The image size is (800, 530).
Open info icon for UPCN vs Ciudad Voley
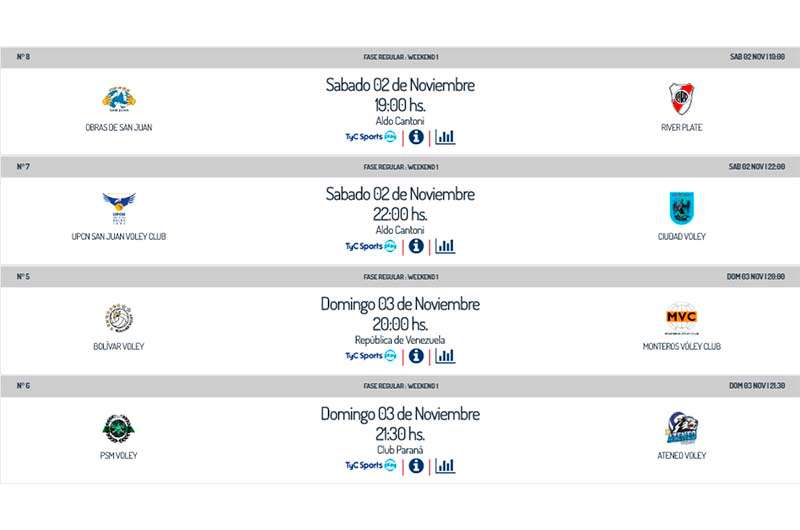pyautogui.click(x=416, y=246)
